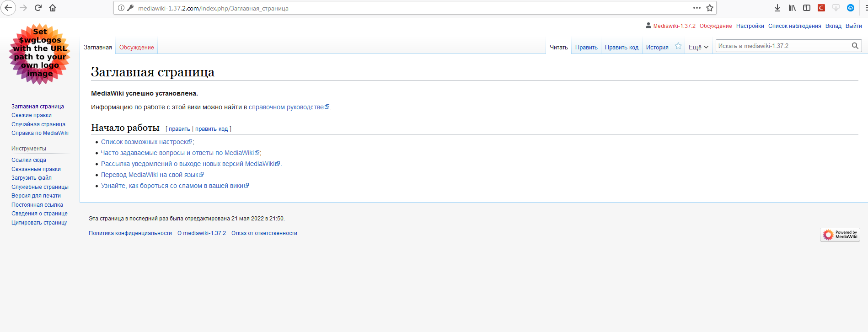The image size is (868, 332).
Task: Click the magnifier search icon in wiki search
Action: 855,46
